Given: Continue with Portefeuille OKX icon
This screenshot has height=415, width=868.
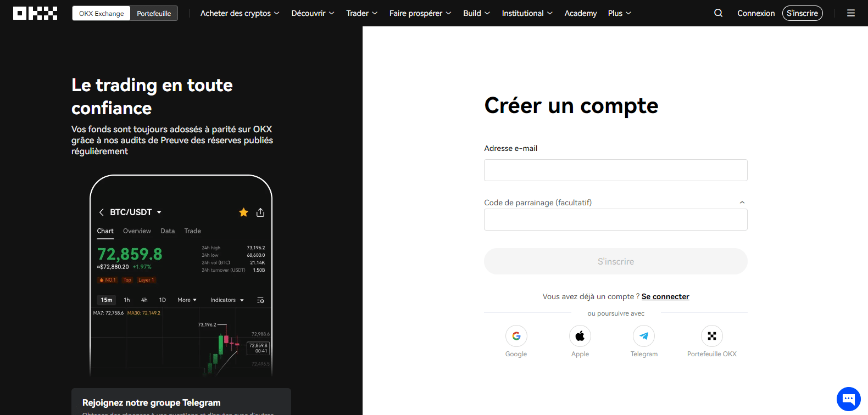Looking at the screenshot, I should click(712, 336).
